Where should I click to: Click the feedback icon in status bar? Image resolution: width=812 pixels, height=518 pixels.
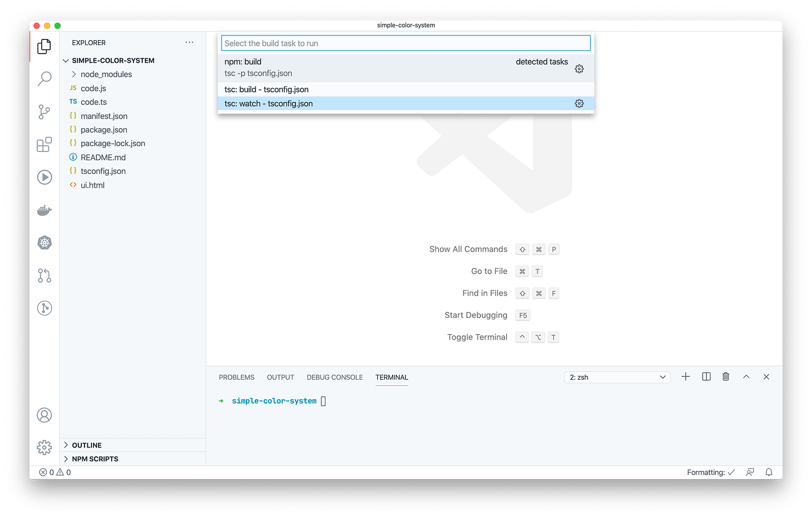(x=750, y=473)
